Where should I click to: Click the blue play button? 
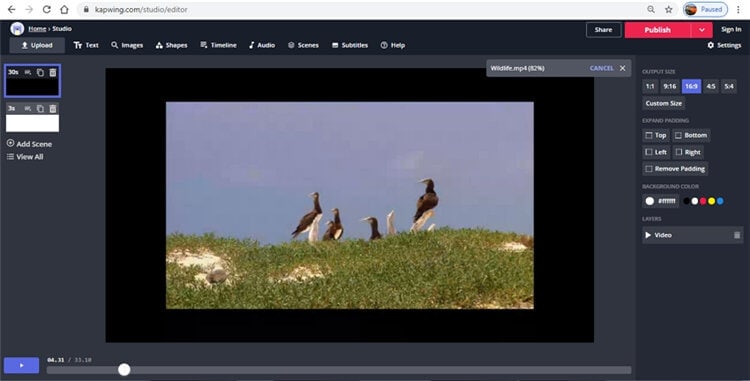coord(22,365)
